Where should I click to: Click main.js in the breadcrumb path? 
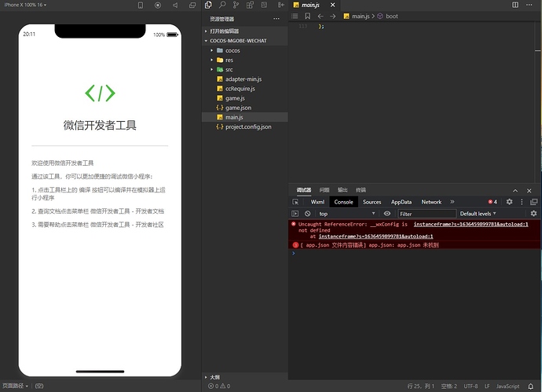(x=361, y=16)
